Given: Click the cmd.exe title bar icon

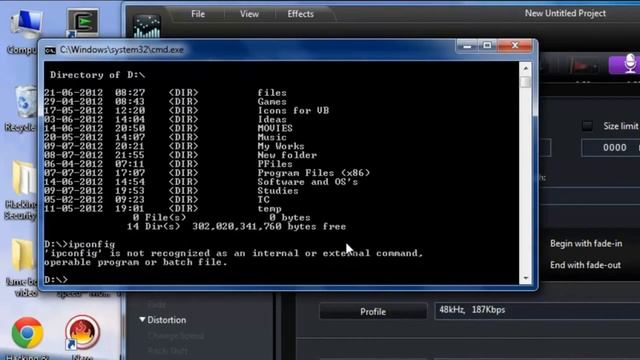Looking at the screenshot, I should pos(50,50).
